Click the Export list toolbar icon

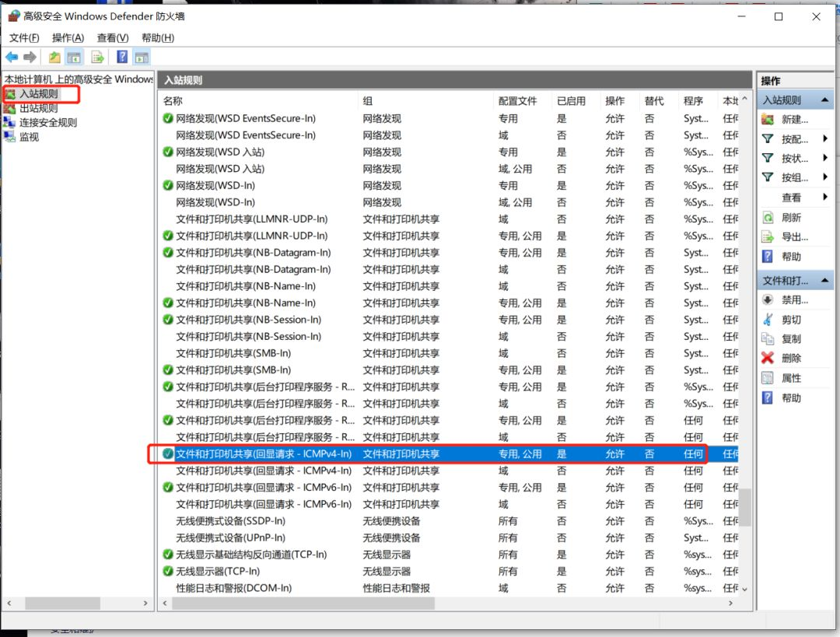coord(97,57)
